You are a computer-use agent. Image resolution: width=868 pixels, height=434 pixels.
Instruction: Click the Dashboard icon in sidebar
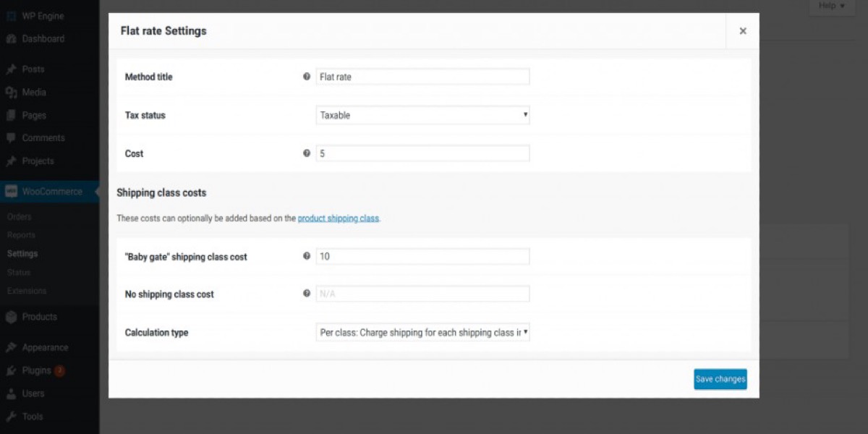pos(11,39)
